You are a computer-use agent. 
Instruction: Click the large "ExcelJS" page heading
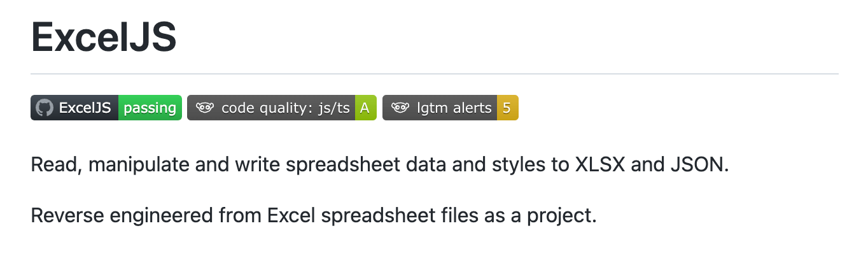click(104, 37)
